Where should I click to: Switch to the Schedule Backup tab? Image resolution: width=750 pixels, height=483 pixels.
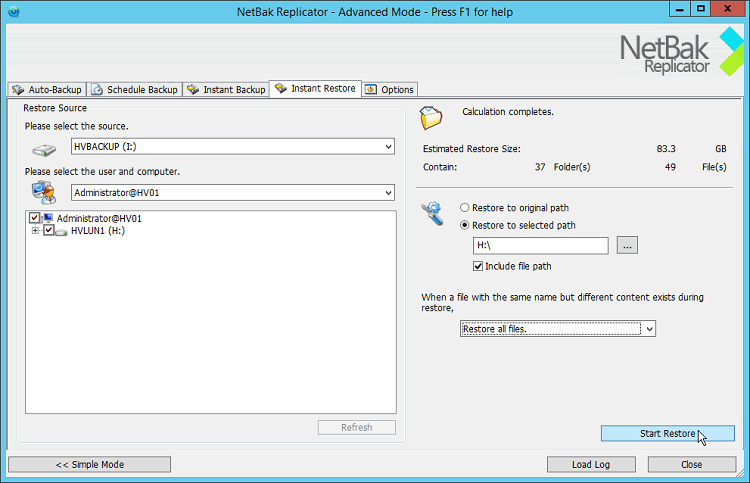coord(135,89)
